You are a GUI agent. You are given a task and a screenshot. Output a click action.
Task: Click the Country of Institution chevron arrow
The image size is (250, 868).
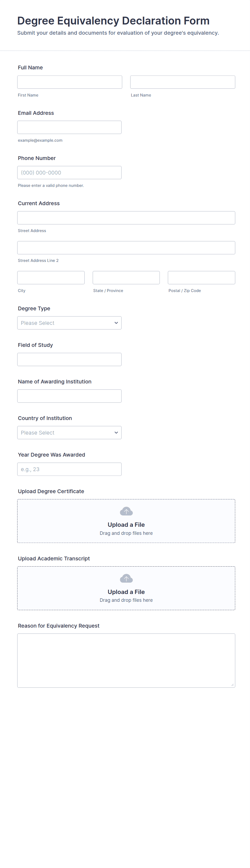116,432
